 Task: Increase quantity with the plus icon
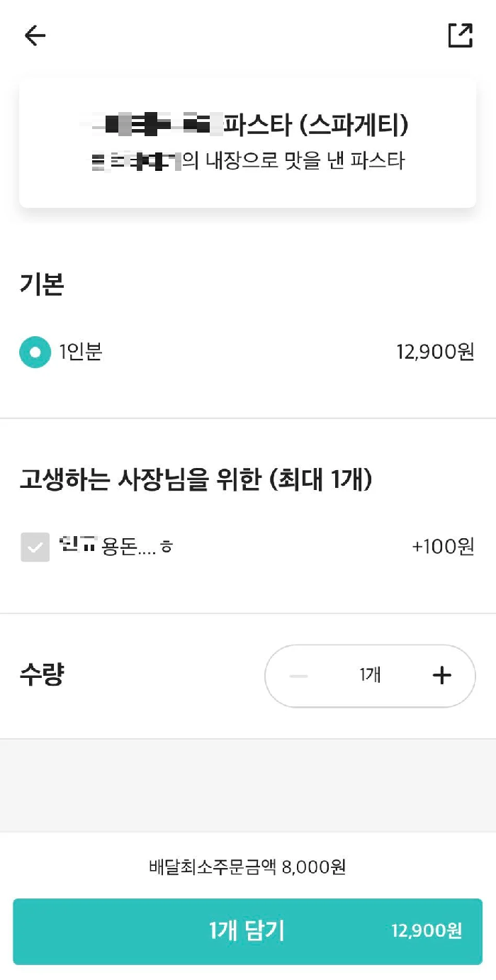(x=441, y=676)
